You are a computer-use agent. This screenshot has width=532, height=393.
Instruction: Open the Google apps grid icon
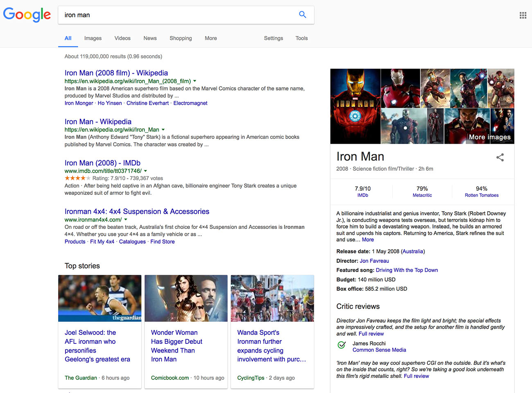(x=523, y=16)
